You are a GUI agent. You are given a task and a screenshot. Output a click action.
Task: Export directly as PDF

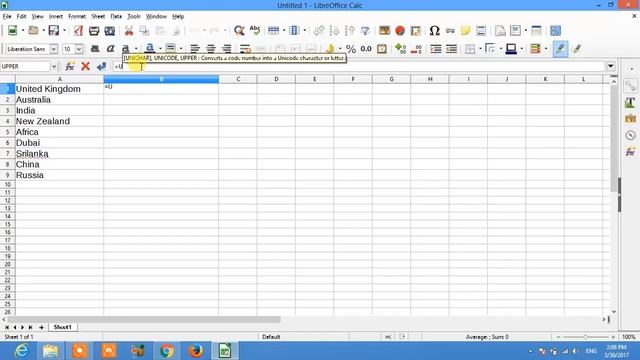point(78,31)
